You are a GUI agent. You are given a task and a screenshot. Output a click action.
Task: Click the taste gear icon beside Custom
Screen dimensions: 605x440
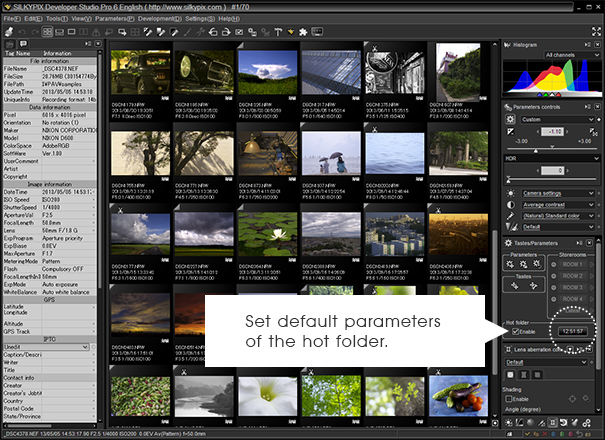point(510,119)
